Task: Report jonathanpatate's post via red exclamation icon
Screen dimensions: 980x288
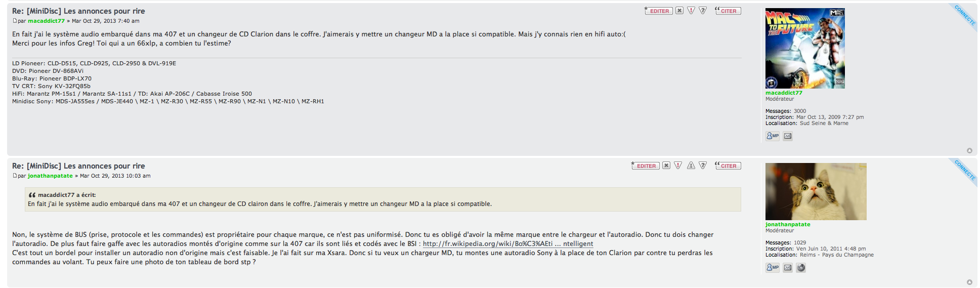Action: point(678,166)
